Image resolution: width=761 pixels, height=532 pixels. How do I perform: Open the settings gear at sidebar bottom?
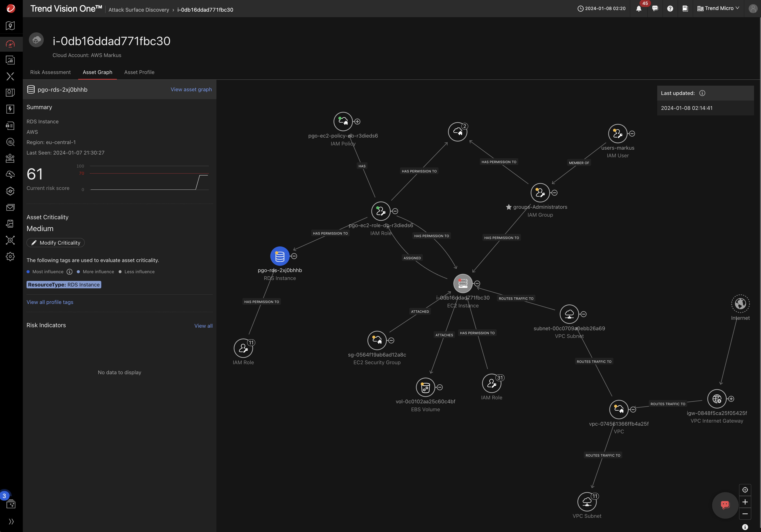point(10,256)
